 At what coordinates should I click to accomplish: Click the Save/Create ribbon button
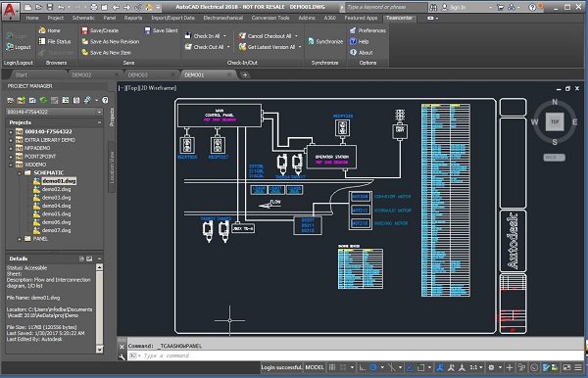(x=100, y=30)
